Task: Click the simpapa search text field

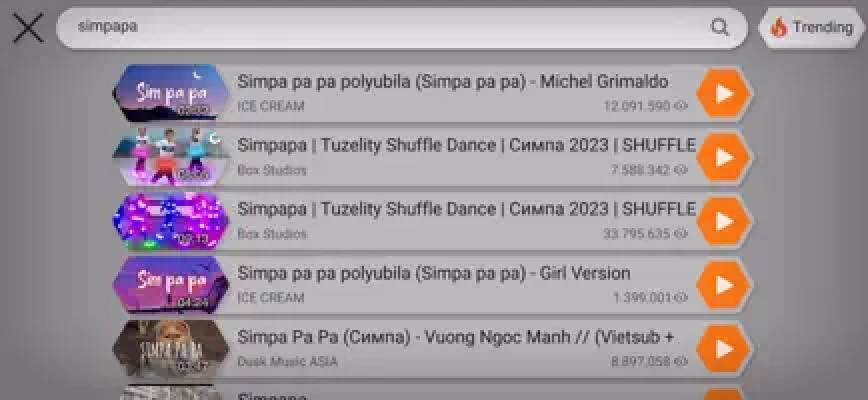Action: point(380,28)
